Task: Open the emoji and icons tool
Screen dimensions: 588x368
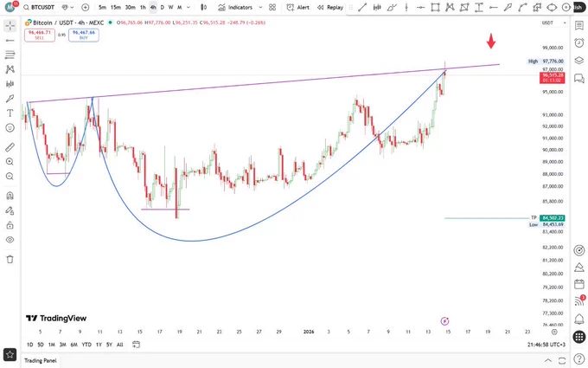Action: (x=10, y=127)
